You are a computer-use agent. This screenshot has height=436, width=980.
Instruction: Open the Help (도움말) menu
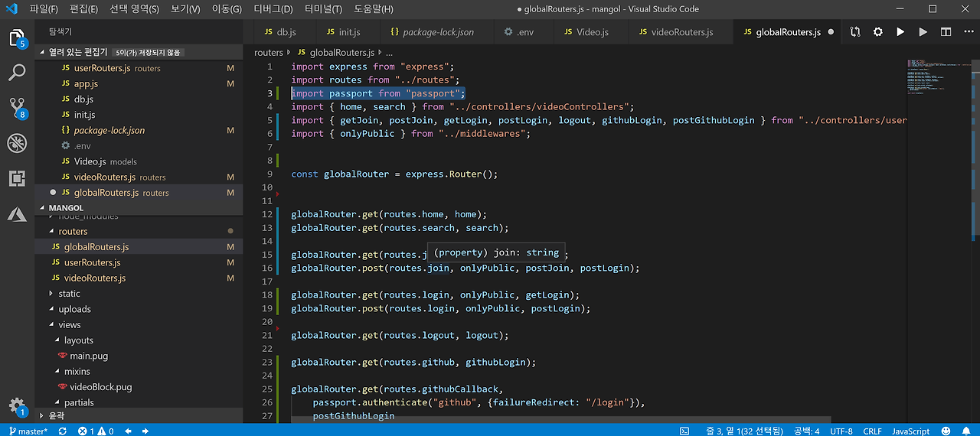(x=374, y=9)
